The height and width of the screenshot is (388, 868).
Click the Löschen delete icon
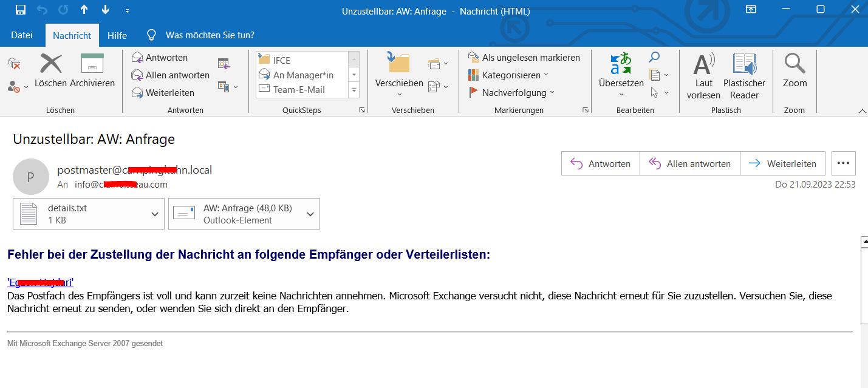click(51, 64)
